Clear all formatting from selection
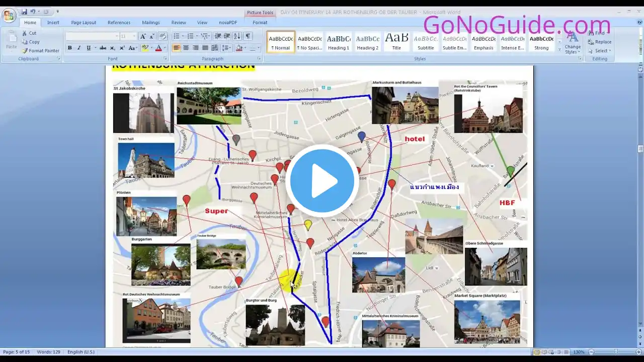This screenshot has height=362, width=644. tap(162, 36)
